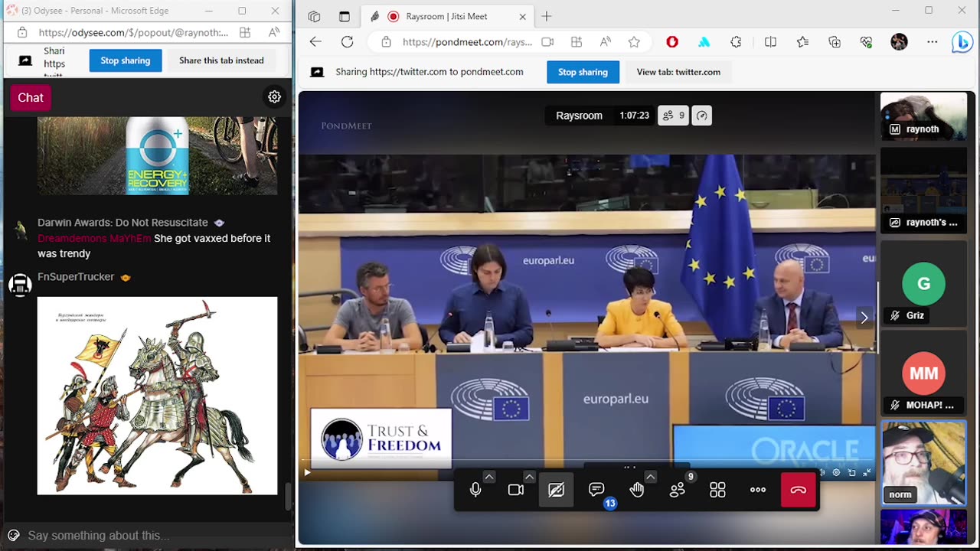
Task: Toggle screen sharing button in Jitsi
Action: click(x=557, y=491)
